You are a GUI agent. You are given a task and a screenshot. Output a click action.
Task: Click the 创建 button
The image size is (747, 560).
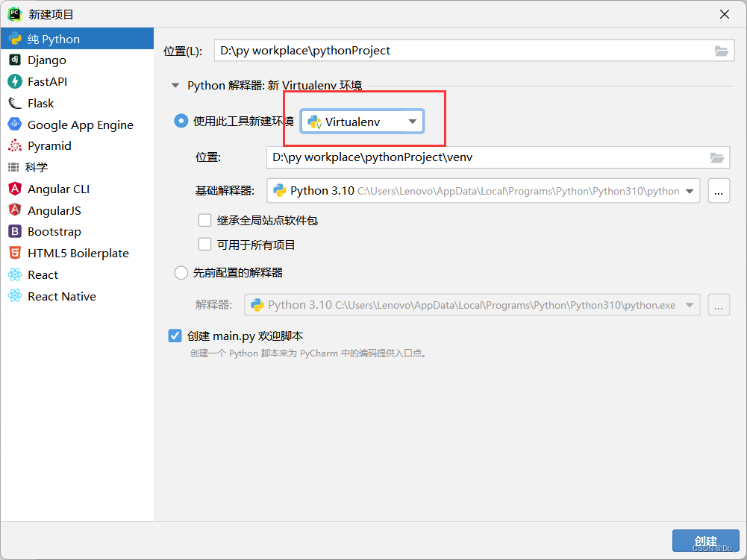click(704, 541)
